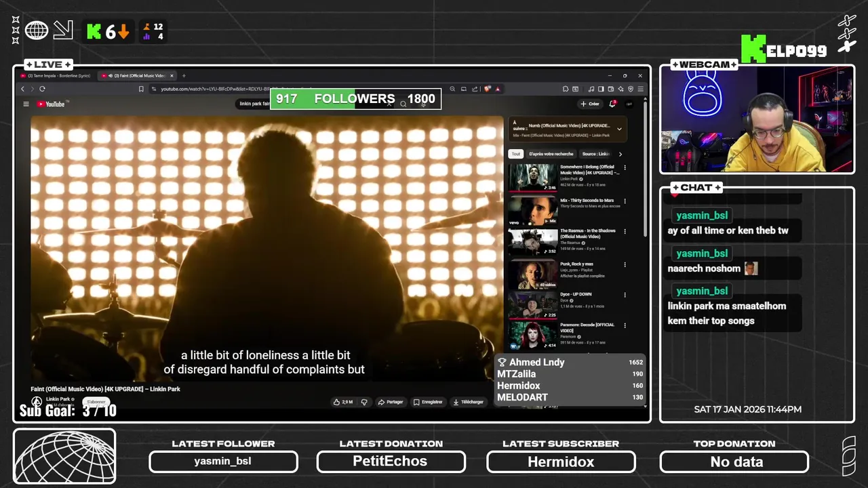Open options for The Rasmus In the Shadows

(x=625, y=231)
